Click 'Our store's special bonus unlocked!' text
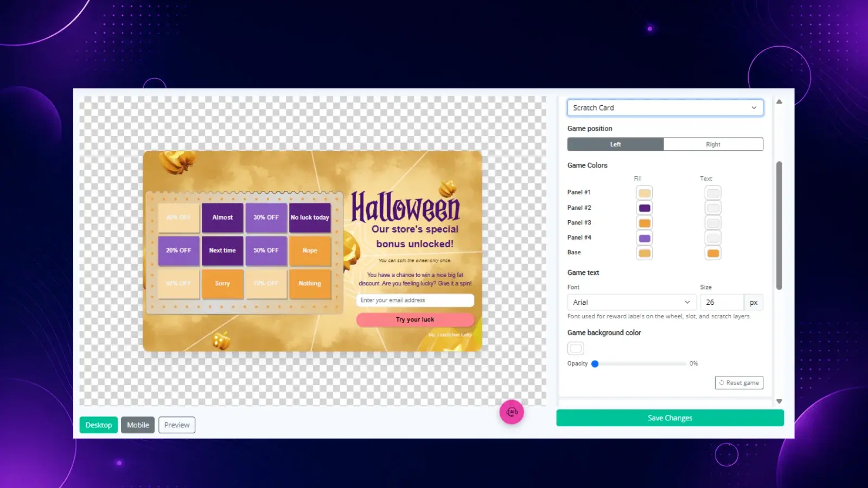The height and width of the screenshot is (488, 868). [415, 236]
